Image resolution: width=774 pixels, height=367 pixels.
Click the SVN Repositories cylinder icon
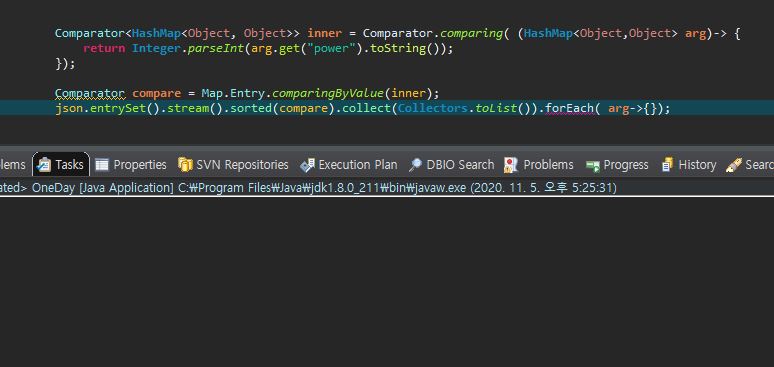coord(185,164)
